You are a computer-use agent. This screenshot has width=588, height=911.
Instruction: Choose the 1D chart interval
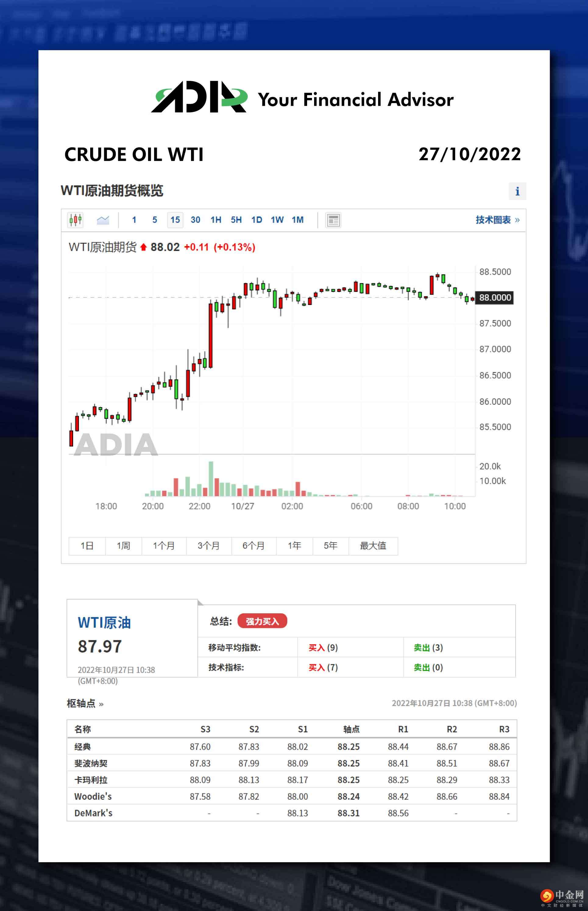257,220
